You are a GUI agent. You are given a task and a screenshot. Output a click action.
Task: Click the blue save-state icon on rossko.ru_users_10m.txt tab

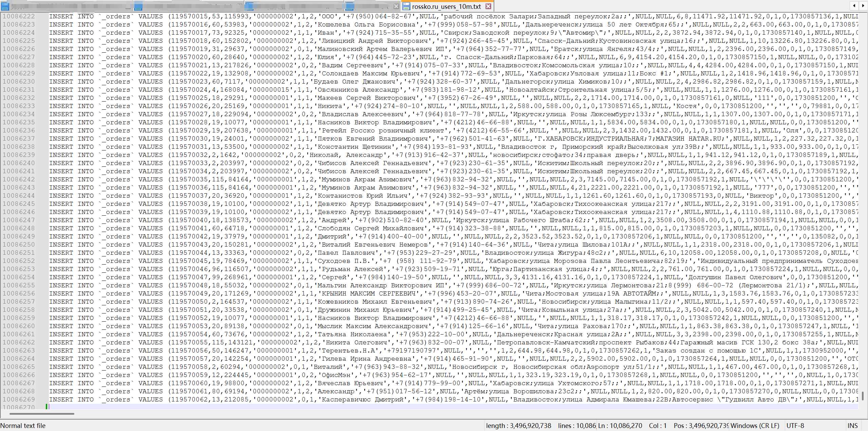coord(406,6)
